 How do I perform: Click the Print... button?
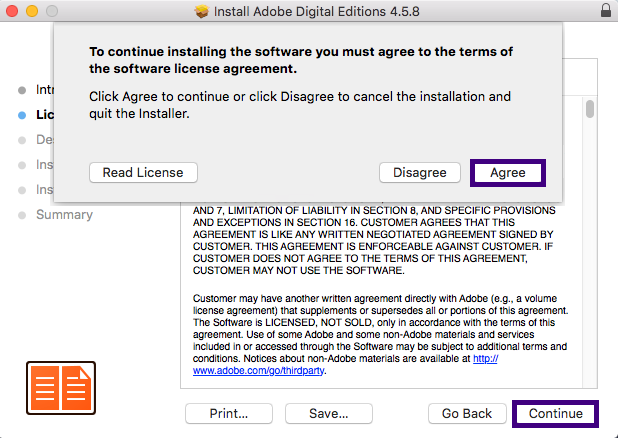[x=229, y=414]
